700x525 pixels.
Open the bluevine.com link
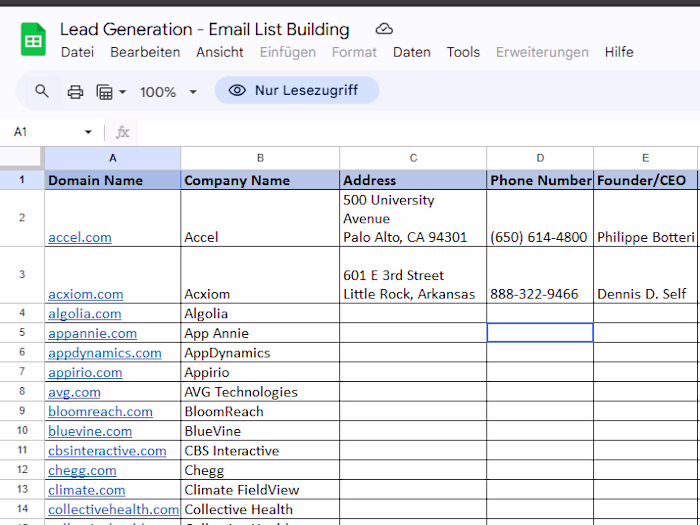tap(90, 431)
